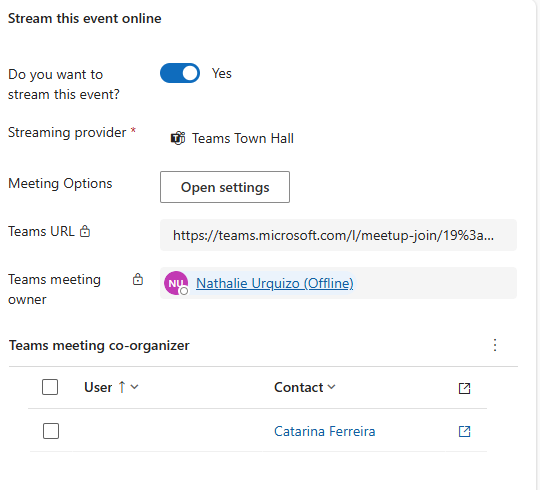Click the lock icon beside Teams meeting owner
The height and width of the screenshot is (490, 540).
138,279
